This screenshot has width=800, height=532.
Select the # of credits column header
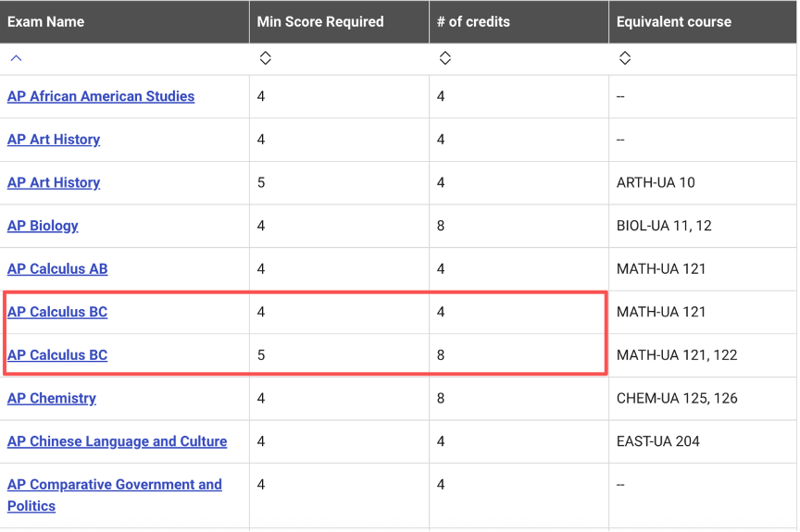(473, 21)
